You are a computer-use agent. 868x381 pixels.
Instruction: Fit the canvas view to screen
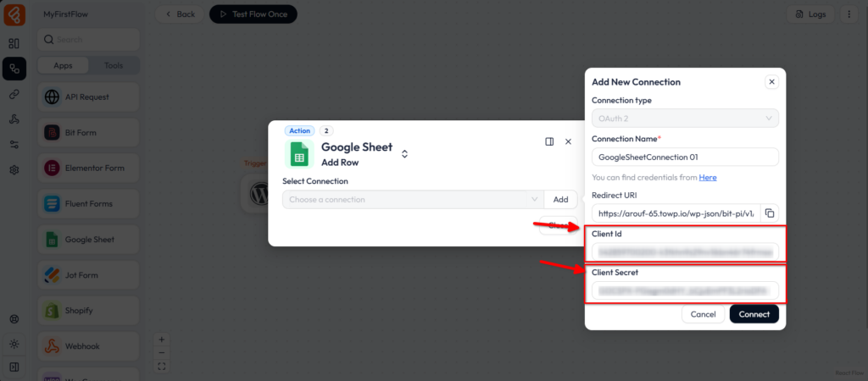[162, 366]
